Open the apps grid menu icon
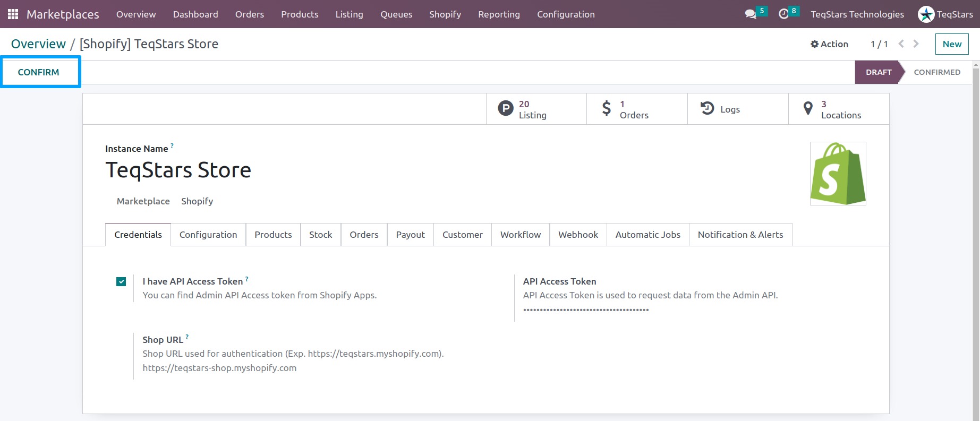 pos(13,14)
